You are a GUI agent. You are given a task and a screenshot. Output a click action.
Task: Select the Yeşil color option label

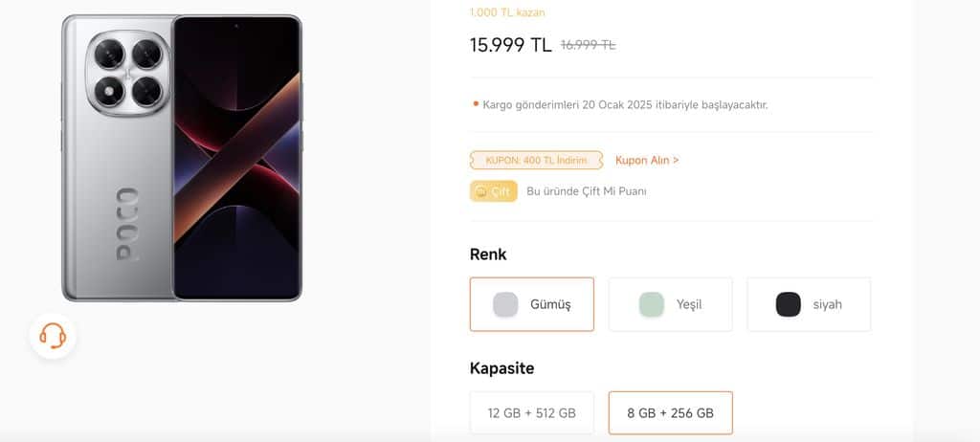click(689, 304)
